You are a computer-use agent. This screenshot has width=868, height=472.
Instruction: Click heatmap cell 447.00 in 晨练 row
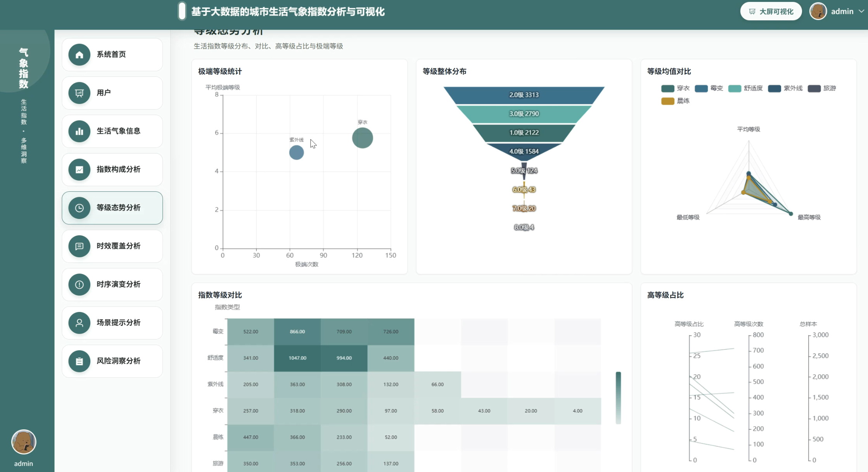251,437
